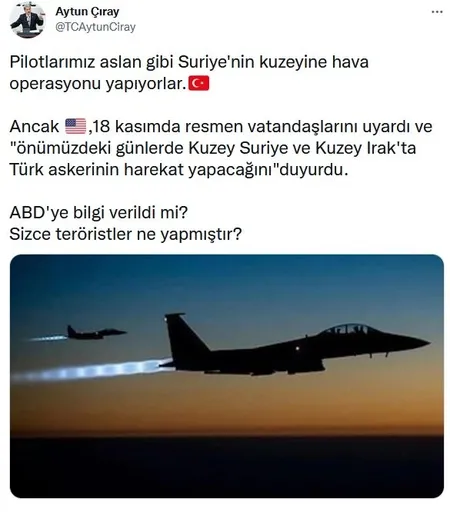Click the large jet's afterburner flame
The height and width of the screenshot is (512, 450).
coord(92,370)
